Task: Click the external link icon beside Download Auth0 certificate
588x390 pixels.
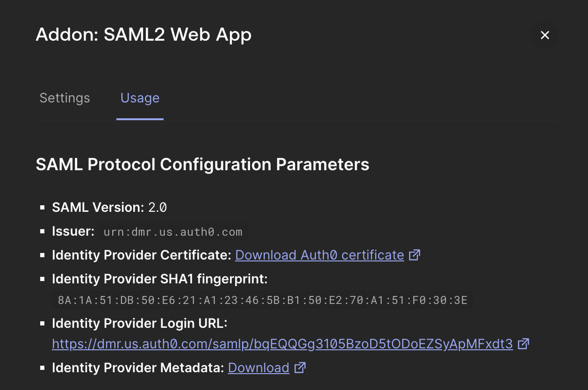Action: pyautogui.click(x=415, y=255)
